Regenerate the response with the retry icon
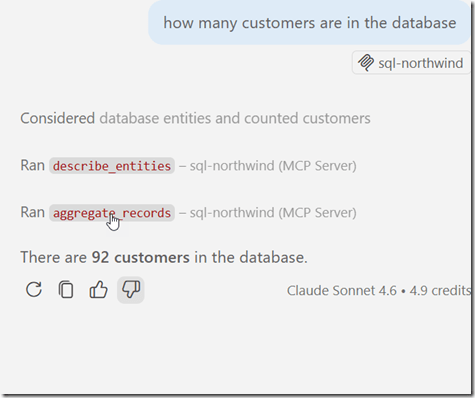The width and height of the screenshot is (475, 398). (34, 289)
